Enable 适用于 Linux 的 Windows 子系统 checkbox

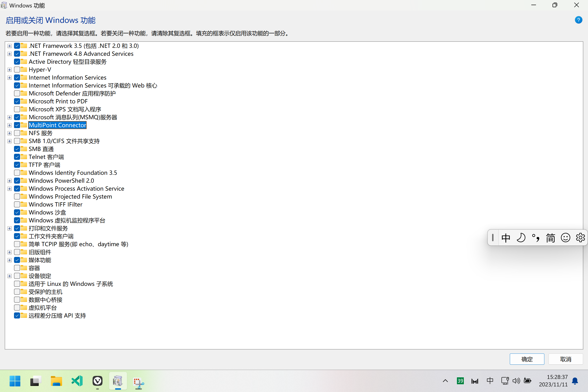point(17,284)
